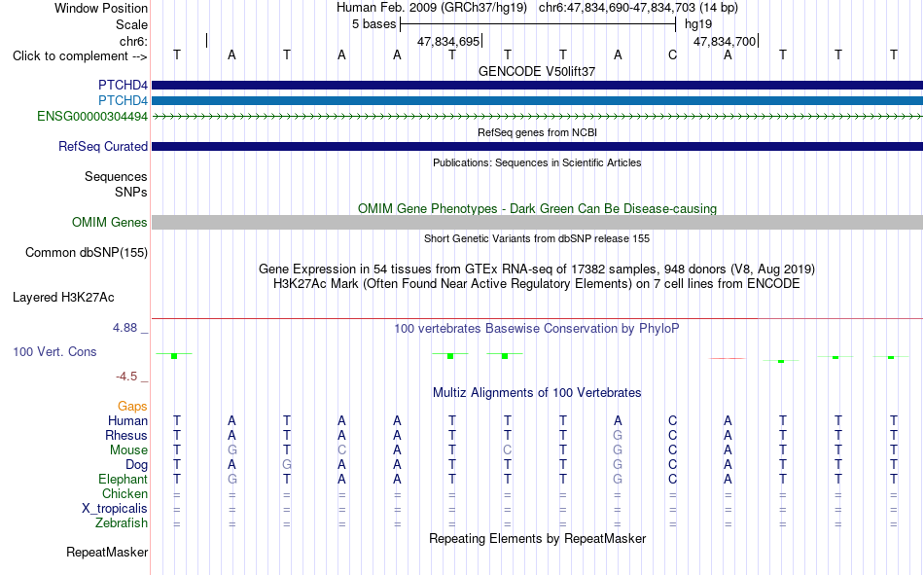
Task: Click the dark blue GENCODE PTCHD4 gene bar
Action: (538, 85)
